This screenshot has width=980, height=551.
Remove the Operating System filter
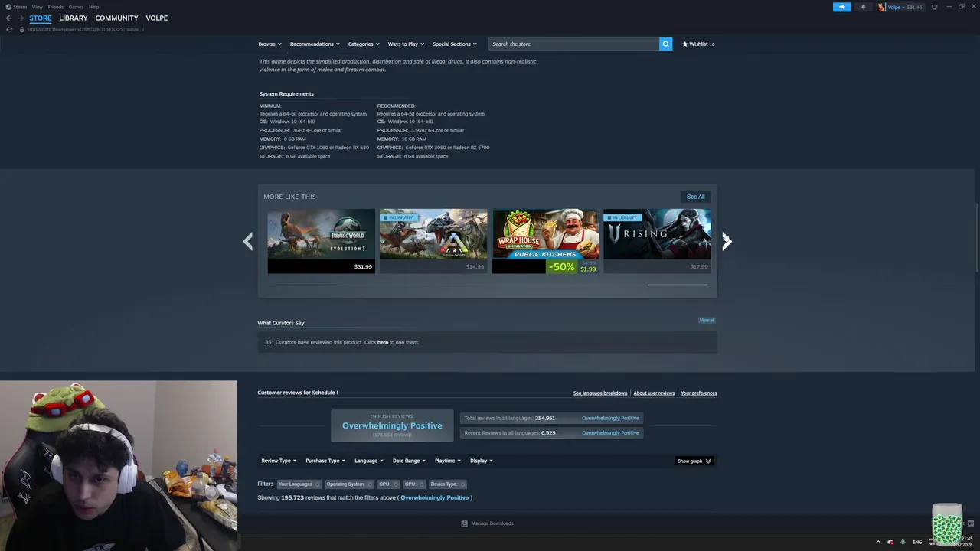[x=370, y=484]
